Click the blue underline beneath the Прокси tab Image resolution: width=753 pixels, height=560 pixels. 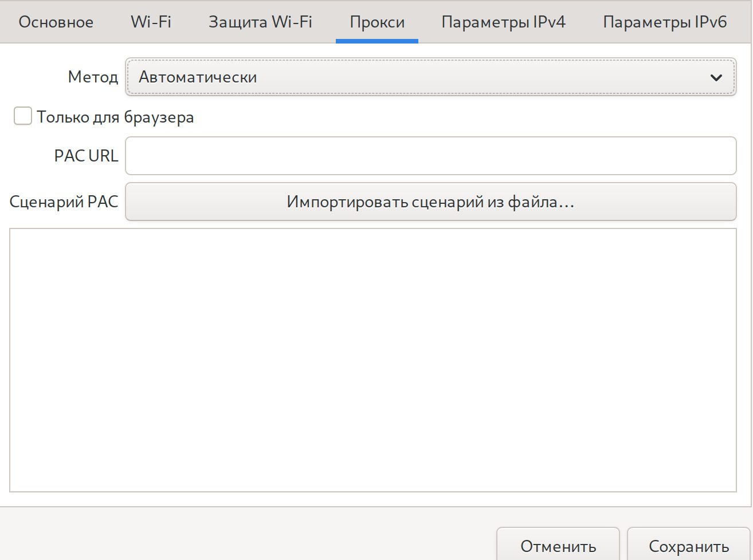377,41
